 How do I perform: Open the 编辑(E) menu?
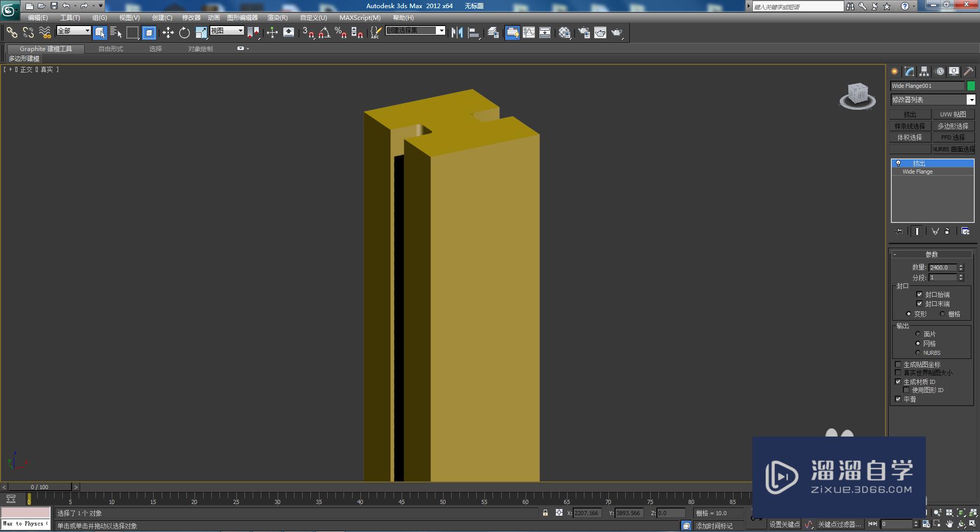(x=38, y=17)
